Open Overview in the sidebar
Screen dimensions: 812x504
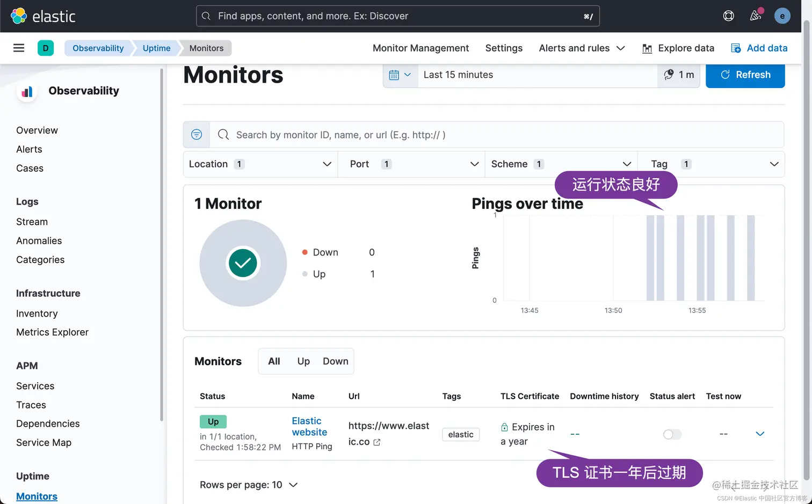[x=37, y=130]
